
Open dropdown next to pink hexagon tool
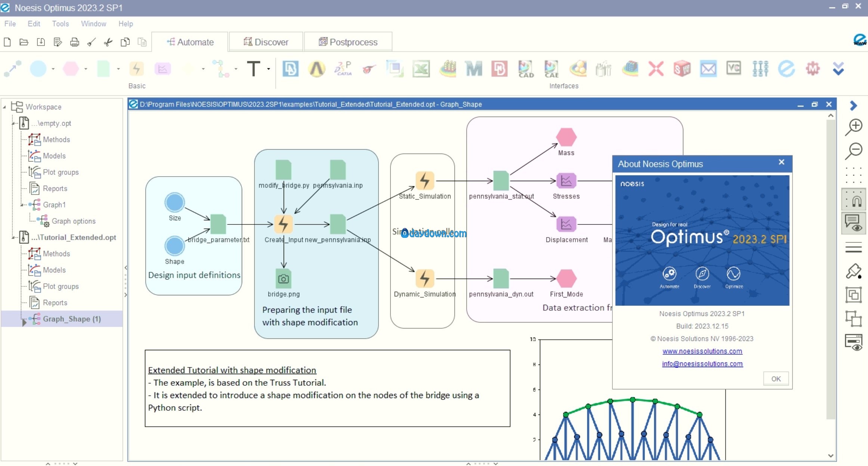86,69
